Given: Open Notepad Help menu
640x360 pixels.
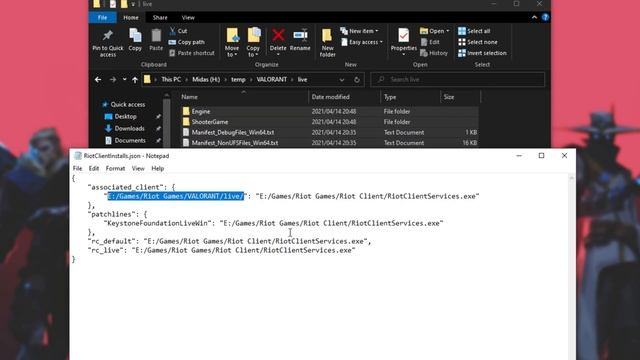Looking at the screenshot, I should pos(158,169).
